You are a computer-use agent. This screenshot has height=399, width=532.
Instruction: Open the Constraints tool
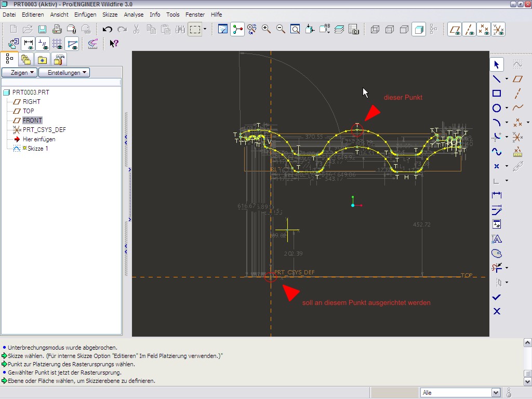(x=497, y=224)
